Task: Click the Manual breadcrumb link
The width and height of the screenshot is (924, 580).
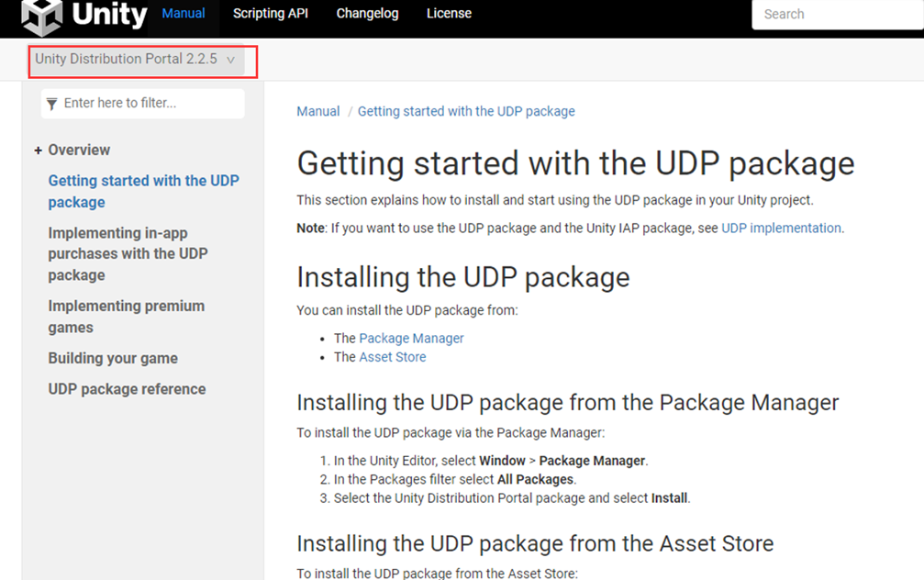Action: pos(317,110)
